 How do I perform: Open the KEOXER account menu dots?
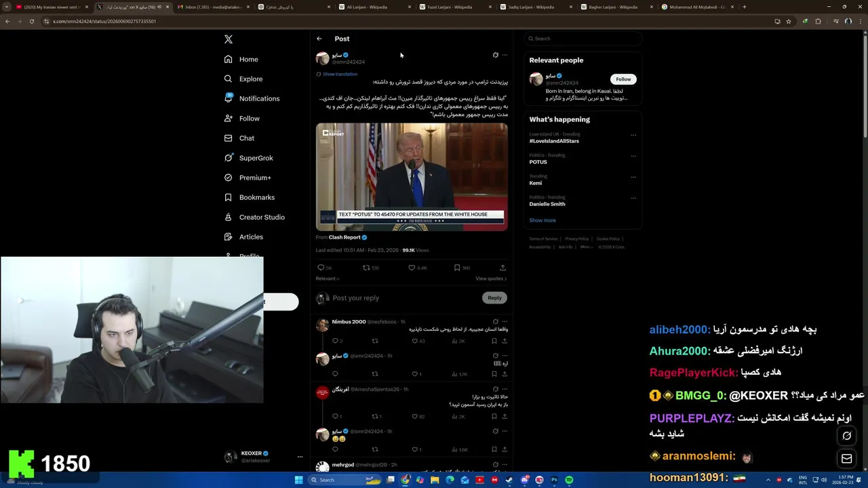coord(300,457)
